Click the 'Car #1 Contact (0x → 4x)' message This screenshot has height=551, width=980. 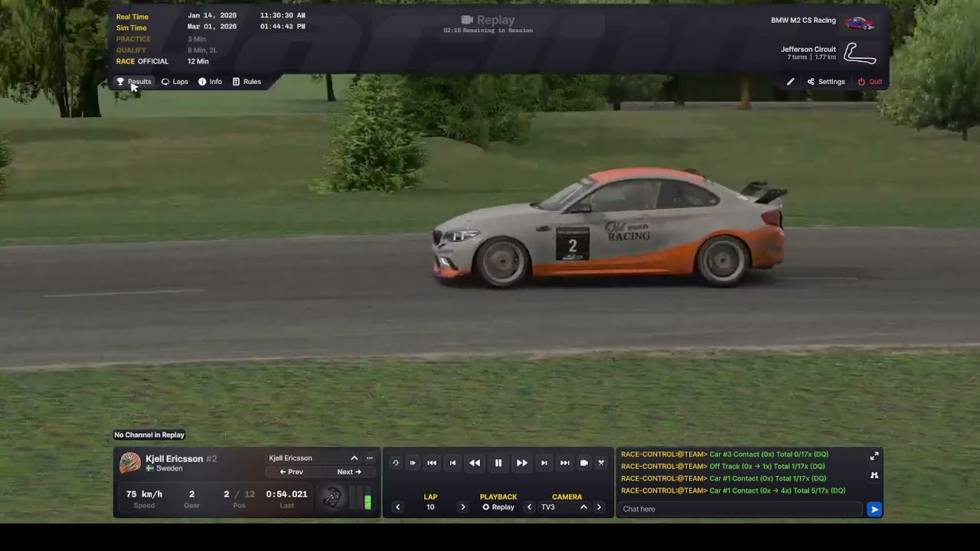pos(733,491)
